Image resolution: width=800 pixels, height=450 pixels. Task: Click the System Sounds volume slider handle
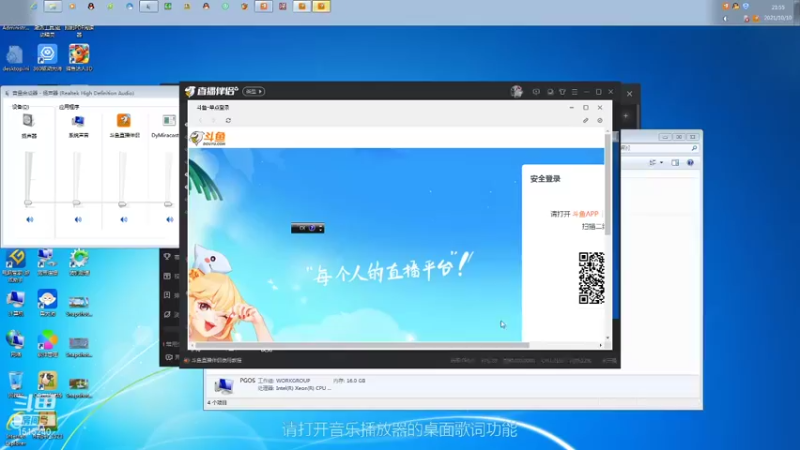pos(77,203)
